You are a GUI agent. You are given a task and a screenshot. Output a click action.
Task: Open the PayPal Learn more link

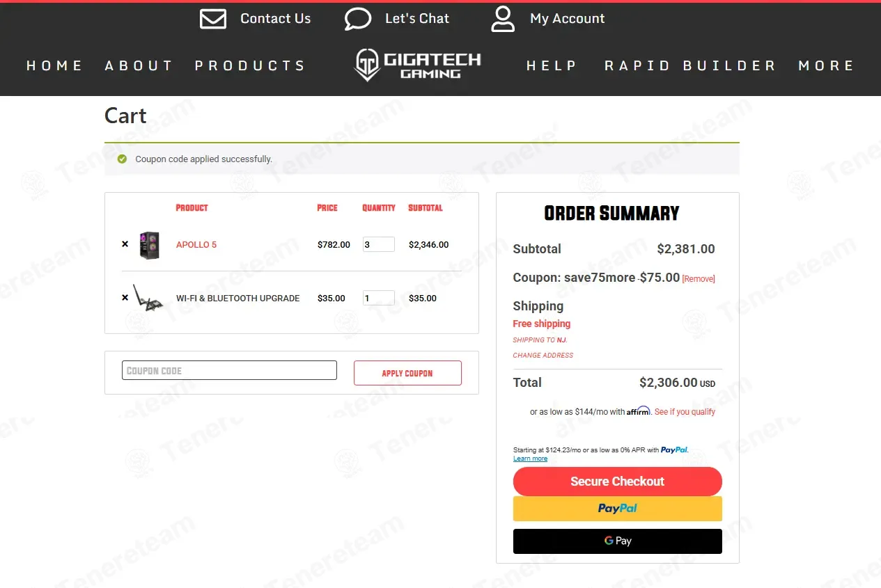point(530,459)
